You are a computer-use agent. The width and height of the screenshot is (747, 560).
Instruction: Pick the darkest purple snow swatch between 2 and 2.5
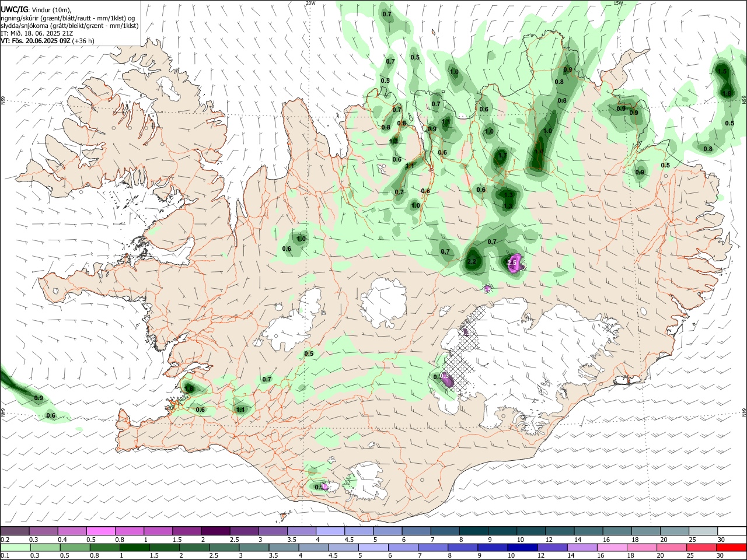click(x=215, y=531)
